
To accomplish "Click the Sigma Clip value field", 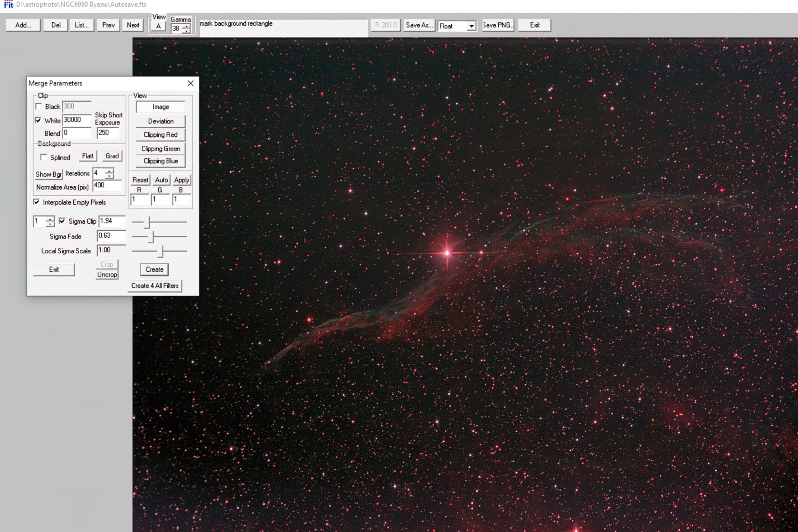I will [112, 221].
